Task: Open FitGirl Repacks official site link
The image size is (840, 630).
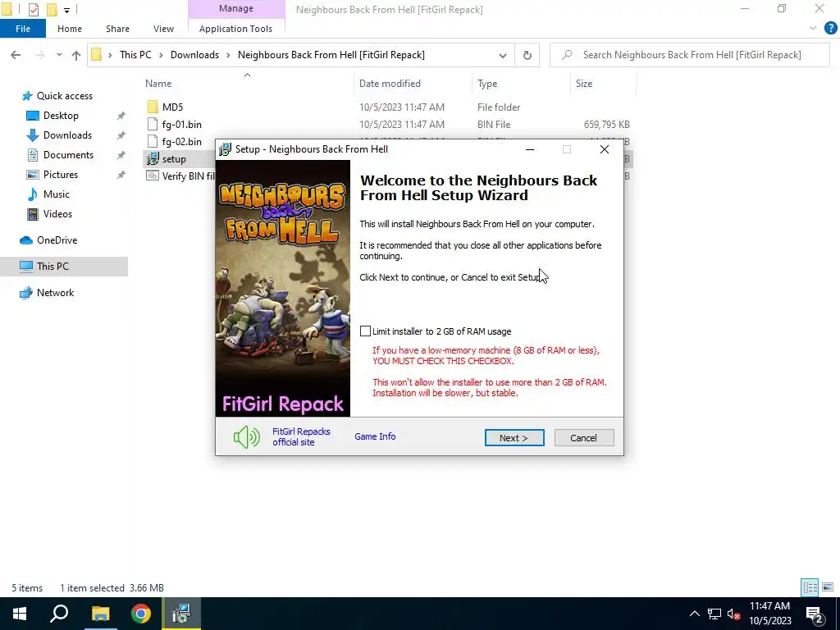Action: tap(301, 436)
